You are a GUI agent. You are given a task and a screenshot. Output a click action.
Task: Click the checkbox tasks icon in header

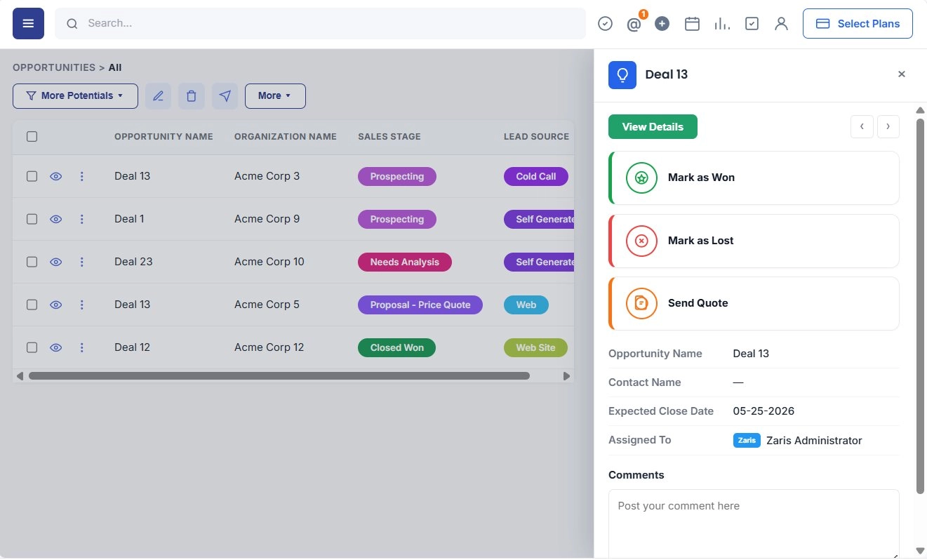[752, 24]
